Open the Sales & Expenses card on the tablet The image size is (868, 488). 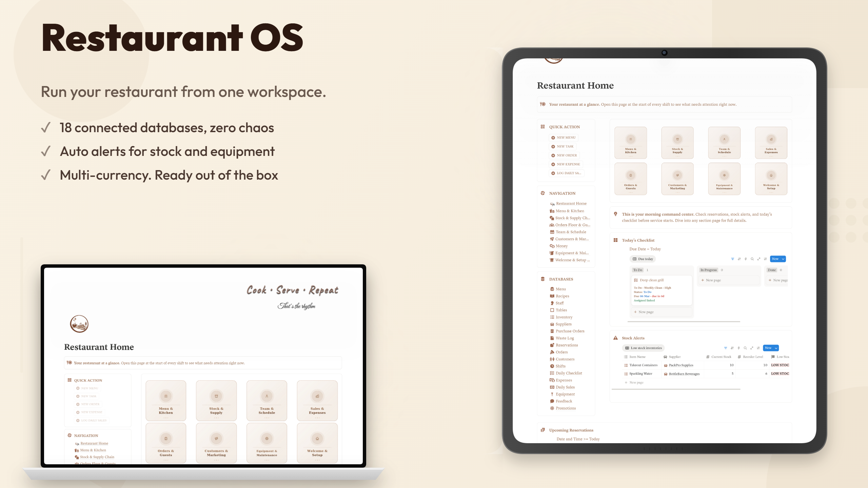point(771,143)
